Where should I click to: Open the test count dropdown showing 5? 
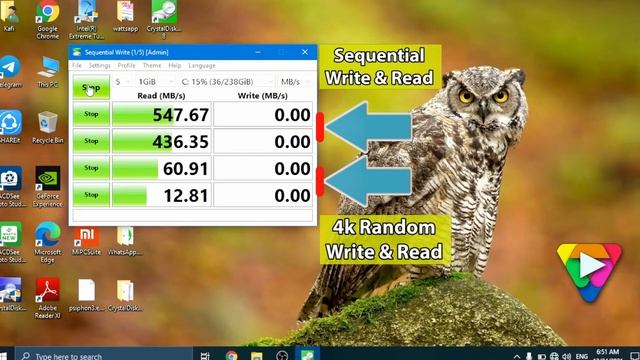(122, 82)
